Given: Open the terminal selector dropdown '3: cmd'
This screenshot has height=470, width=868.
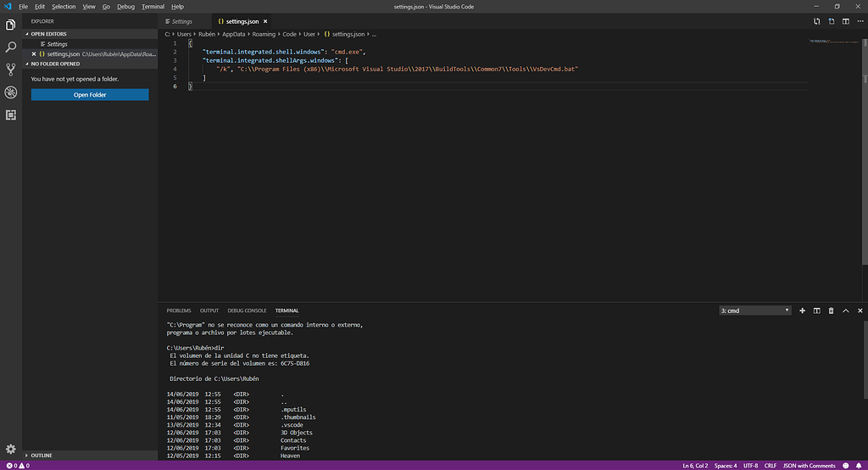Looking at the screenshot, I should (x=754, y=311).
